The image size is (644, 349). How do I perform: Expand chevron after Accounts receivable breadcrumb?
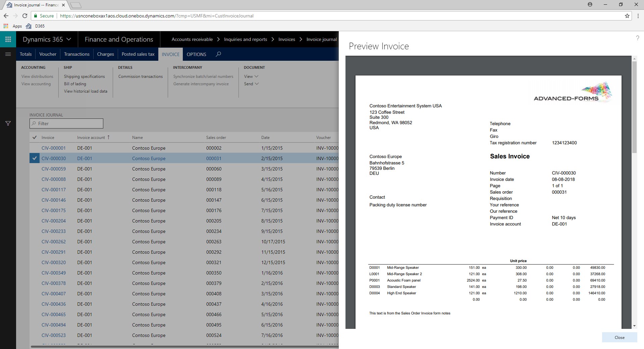(x=218, y=39)
